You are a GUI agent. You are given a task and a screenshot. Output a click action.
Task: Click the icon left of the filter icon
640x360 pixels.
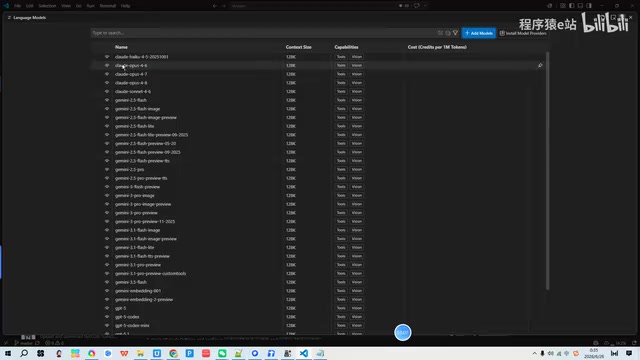point(448,33)
